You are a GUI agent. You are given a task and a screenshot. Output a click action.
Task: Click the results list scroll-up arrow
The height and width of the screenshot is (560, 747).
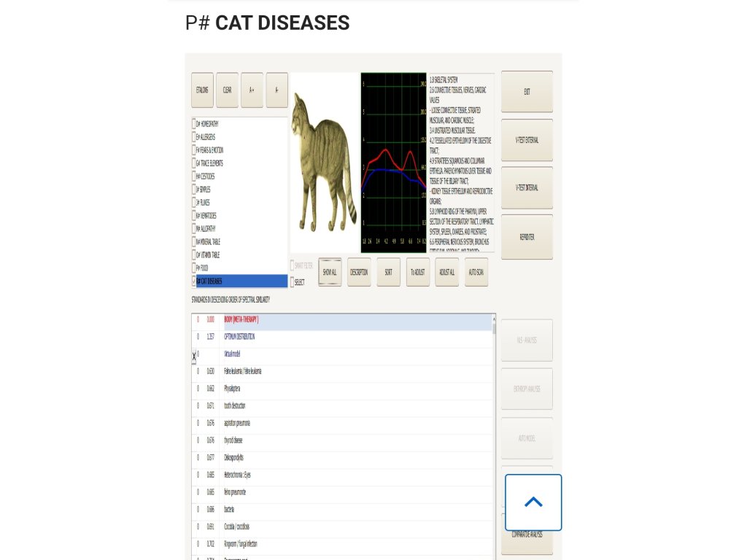coord(494,319)
